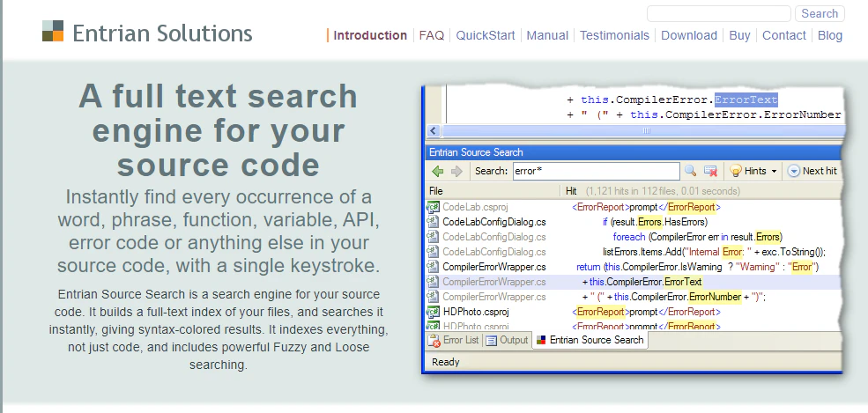Viewport: 868px width, 413px height.
Task: Go to the QuickStart page
Action: 486,35
